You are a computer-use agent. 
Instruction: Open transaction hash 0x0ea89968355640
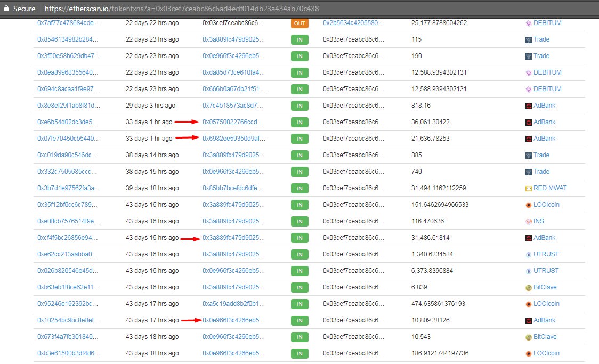(x=68, y=72)
